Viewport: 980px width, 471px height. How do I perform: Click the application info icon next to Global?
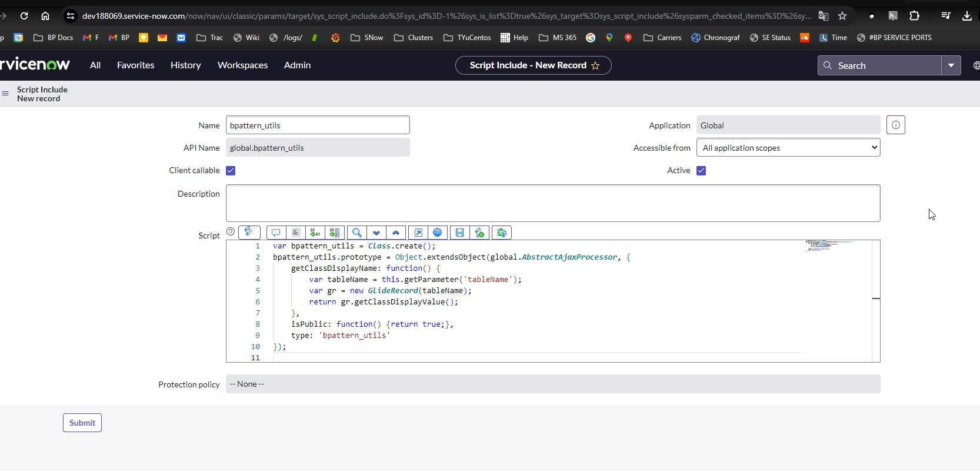[x=896, y=125]
